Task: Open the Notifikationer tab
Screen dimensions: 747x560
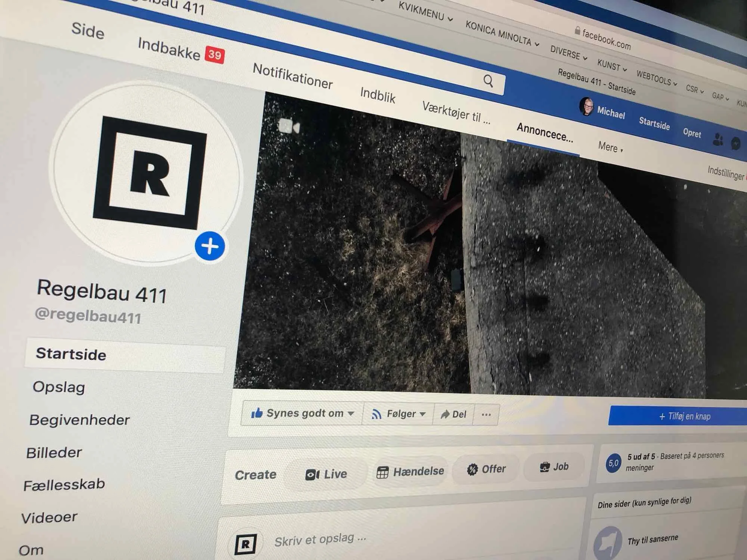Action: coord(292,77)
